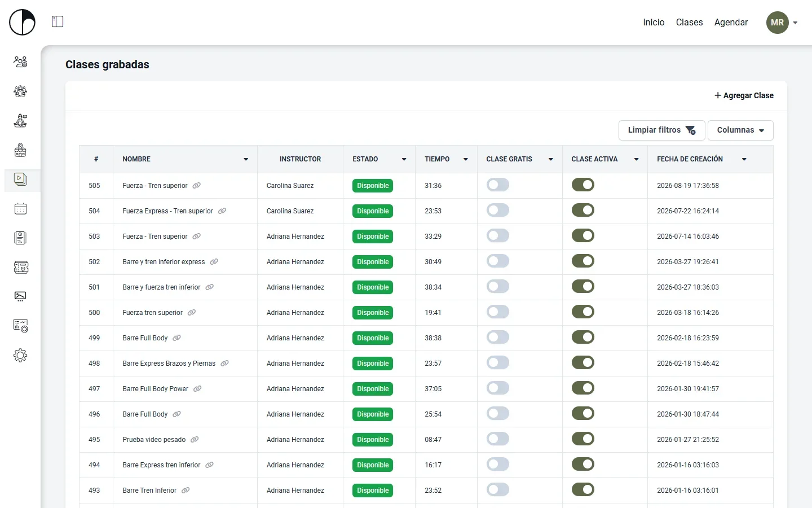Screen dimensions: 812x508
Task: Enable Clase Gratis for class 497
Action: pyautogui.click(x=498, y=388)
